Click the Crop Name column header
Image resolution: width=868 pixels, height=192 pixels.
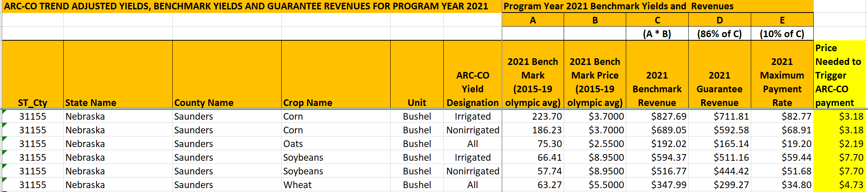click(308, 102)
